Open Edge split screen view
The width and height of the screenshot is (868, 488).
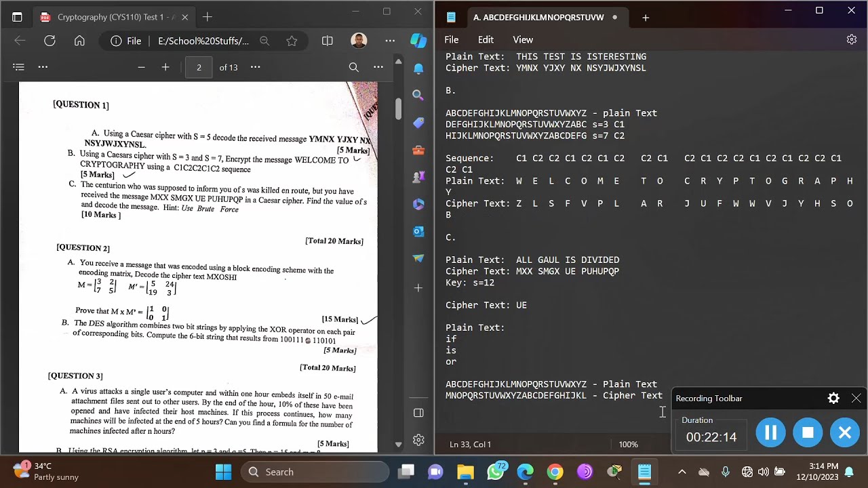tap(328, 41)
